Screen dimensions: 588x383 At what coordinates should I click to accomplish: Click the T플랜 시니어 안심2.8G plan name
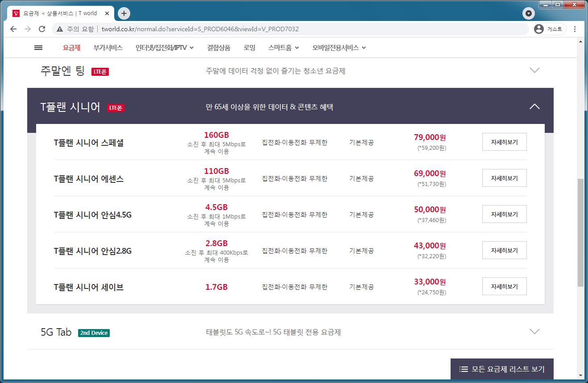pyautogui.click(x=93, y=251)
